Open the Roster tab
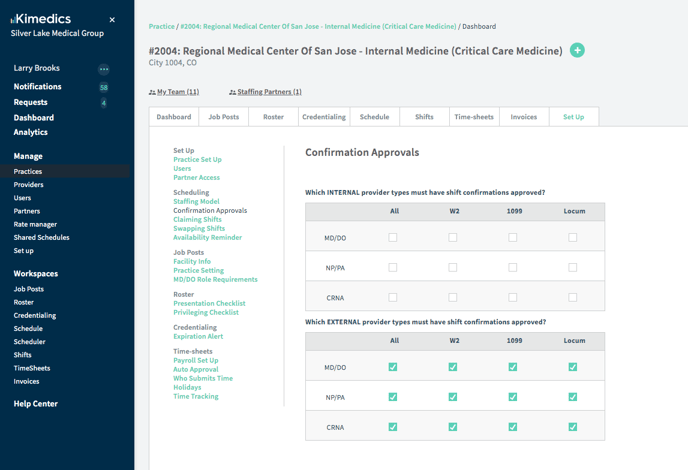Screen dimensions: 688x470 (x=273, y=117)
